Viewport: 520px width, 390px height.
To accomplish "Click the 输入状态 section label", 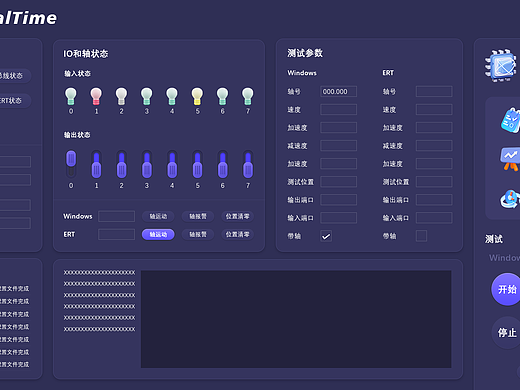I will coord(77,74).
